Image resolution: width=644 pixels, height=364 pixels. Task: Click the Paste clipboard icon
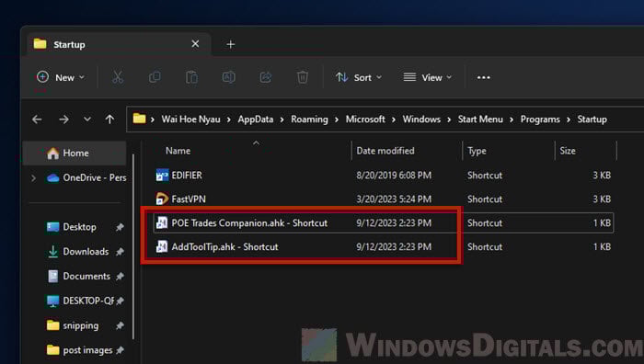(191, 77)
